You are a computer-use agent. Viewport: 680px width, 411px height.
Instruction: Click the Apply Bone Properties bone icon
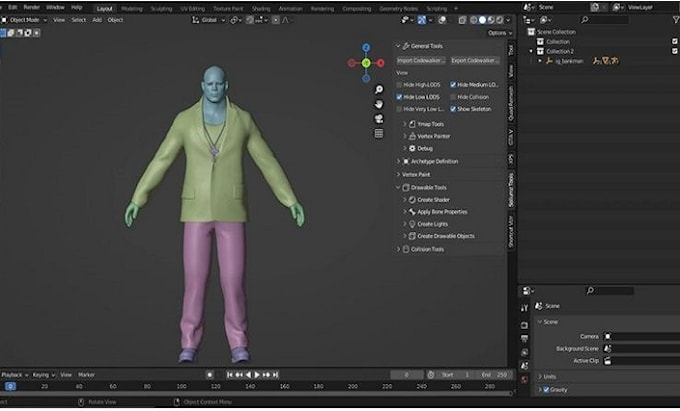pos(412,212)
